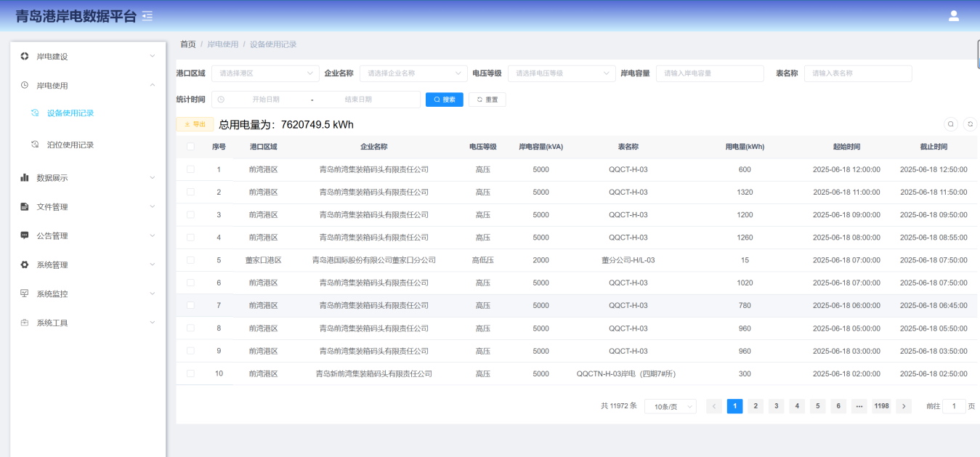
Task: Open the 电压等级 dropdown
Action: 562,73
